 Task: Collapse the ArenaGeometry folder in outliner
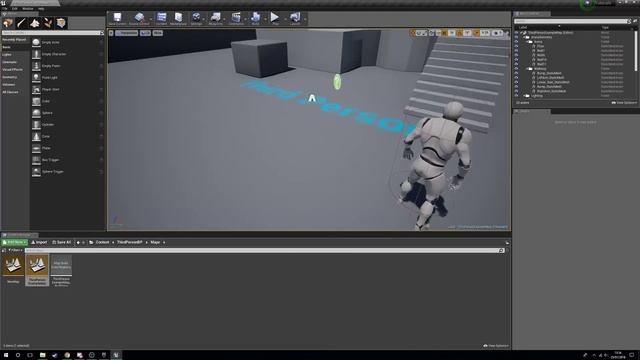[x=524, y=37]
